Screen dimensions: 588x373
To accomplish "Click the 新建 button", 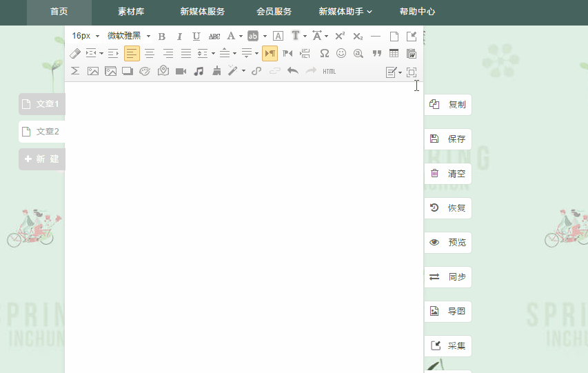I will coord(42,159).
